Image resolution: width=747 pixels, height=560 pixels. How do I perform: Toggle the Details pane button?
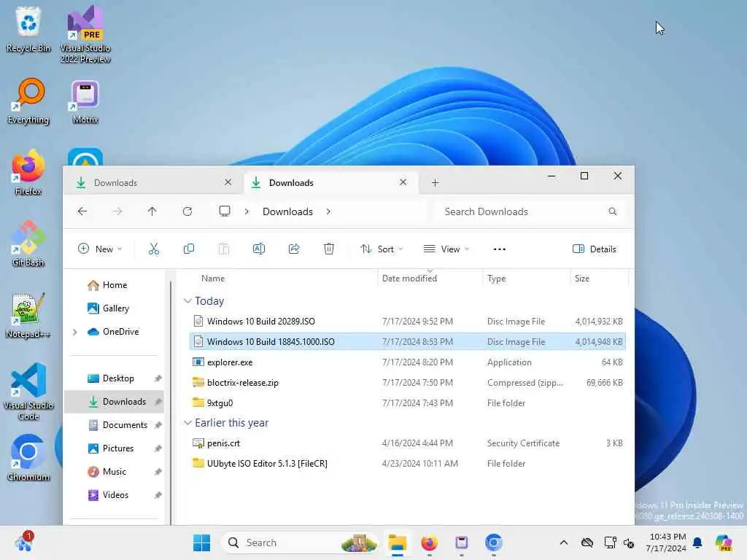point(594,249)
